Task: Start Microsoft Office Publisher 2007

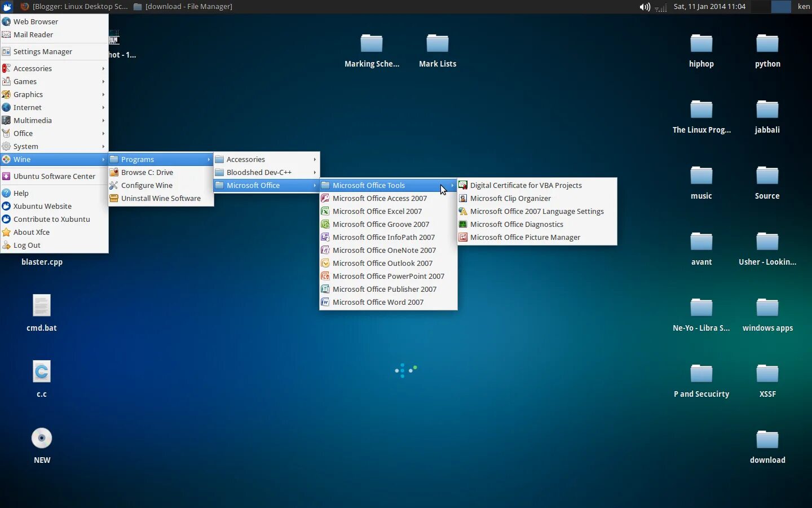Action: coord(388,289)
